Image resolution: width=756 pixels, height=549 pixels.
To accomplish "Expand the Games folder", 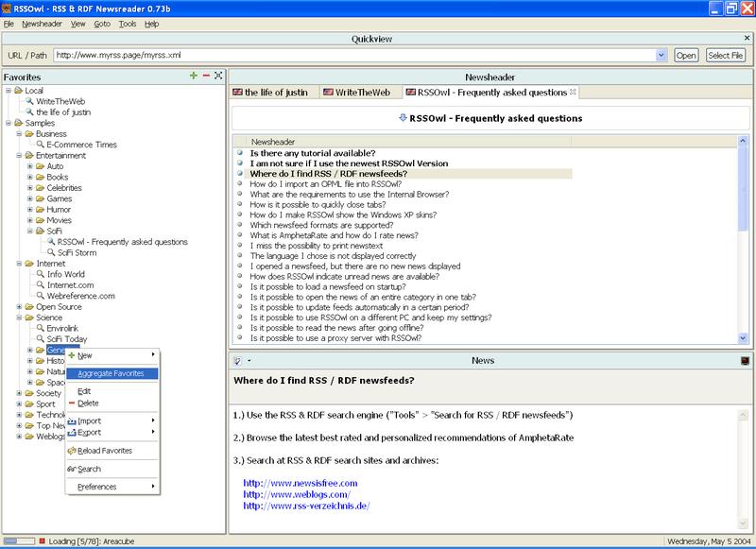I will tap(30, 198).
